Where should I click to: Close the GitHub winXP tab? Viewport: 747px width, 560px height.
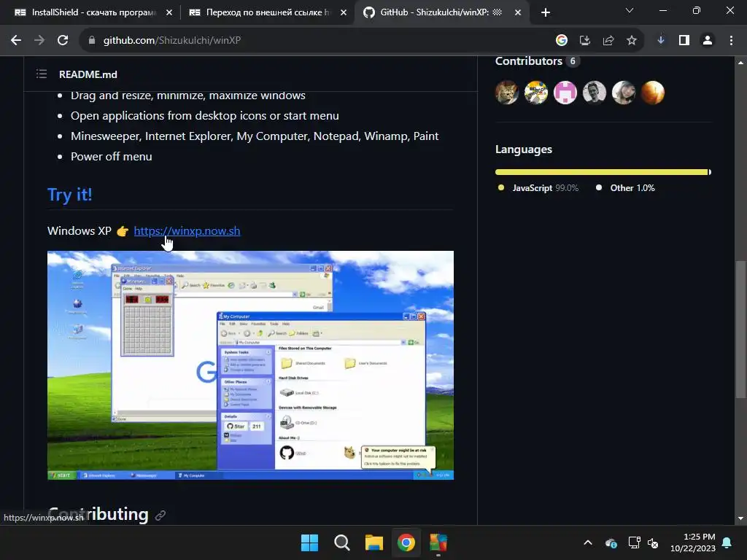pos(518,13)
